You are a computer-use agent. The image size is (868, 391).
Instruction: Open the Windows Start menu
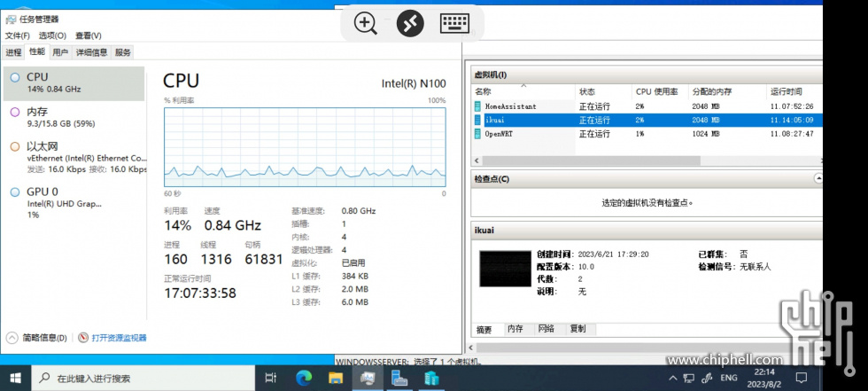point(16,379)
